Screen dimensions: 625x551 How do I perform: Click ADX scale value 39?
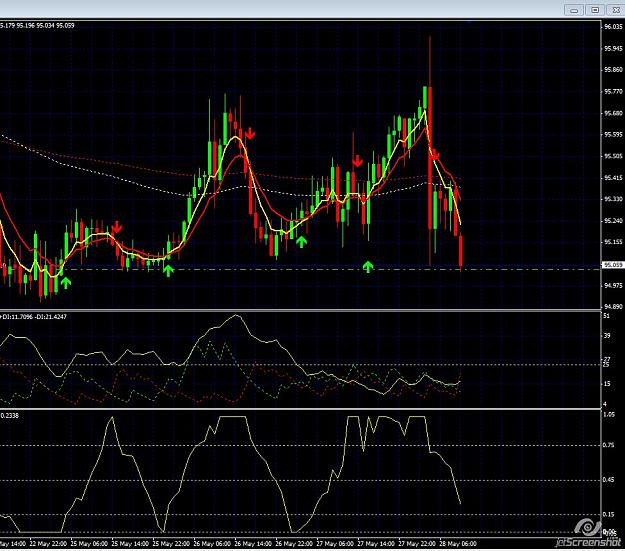606,336
